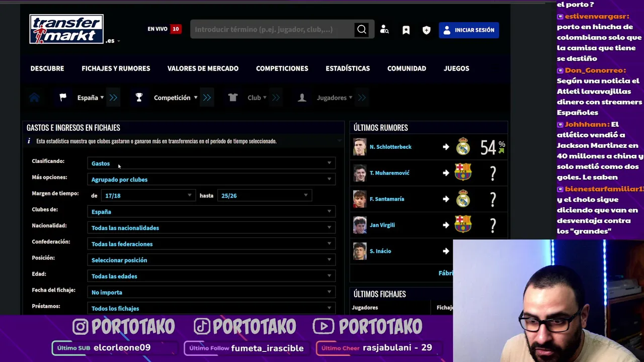644x362 pixels.
Task: Click the magnifier search icon
Action: [362, 30]
